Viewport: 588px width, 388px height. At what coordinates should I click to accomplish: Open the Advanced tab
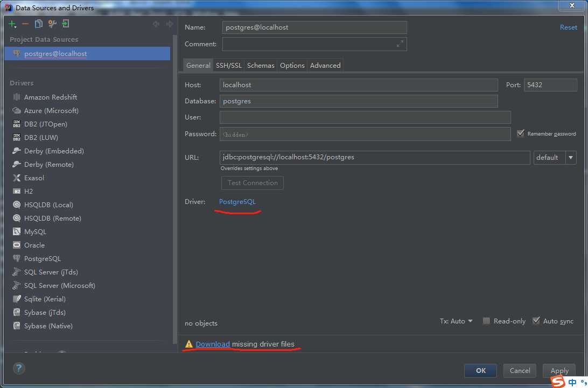click(x=325, y=65)
